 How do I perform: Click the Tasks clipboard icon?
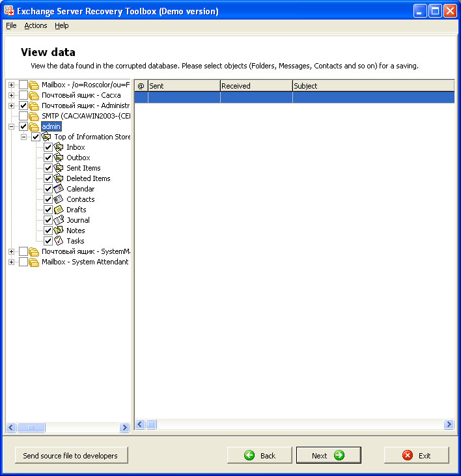click(59, 241)
